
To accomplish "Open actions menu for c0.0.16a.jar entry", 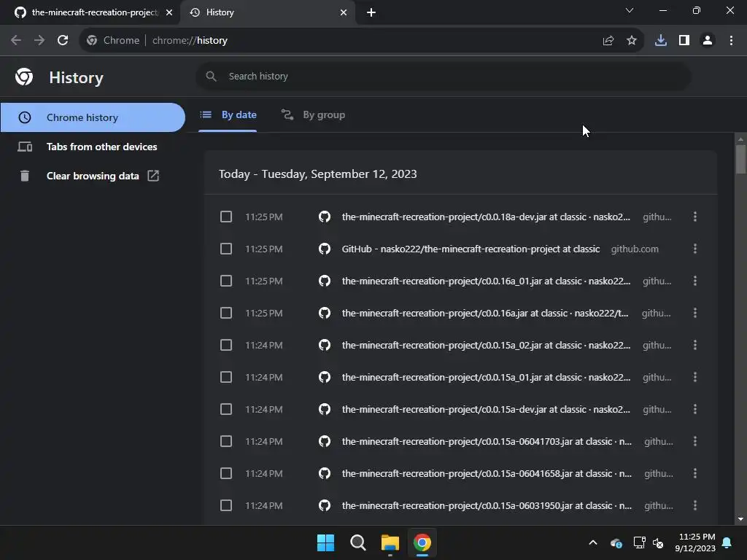I will click(695, 313).
